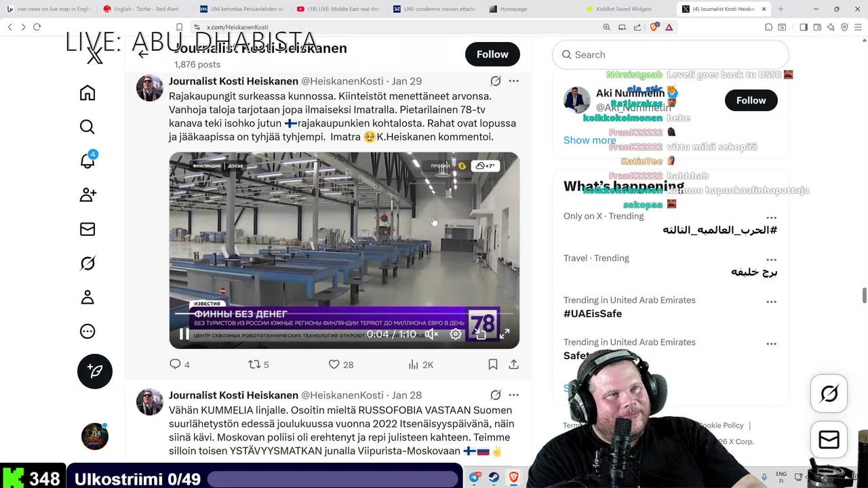Open Brave main hamburger menu
Viewport: 868px width, 488px height.
pos(858,27)
